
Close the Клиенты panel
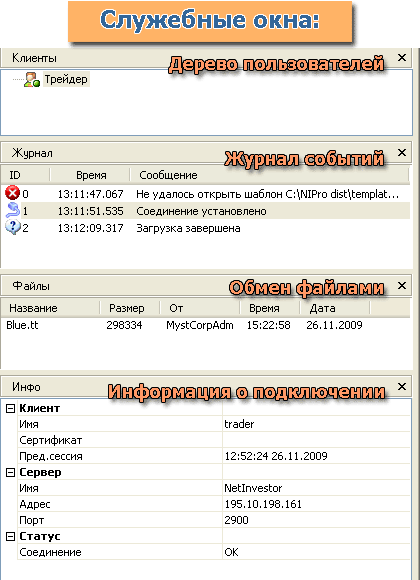401,57
